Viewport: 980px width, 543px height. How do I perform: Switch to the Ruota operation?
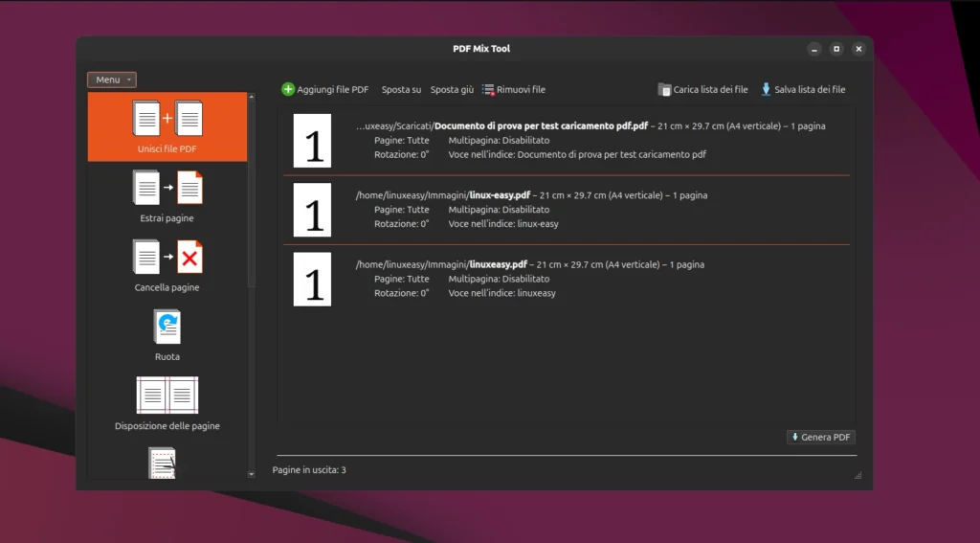click(x=167, y=334)
